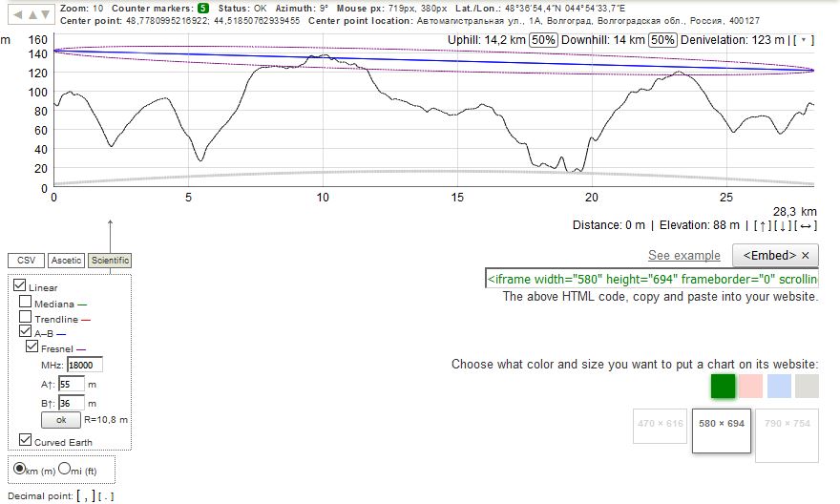Set decimal point to period
Image resolution: width=840 pixels, height=504 pixels.
click(106, 495)
